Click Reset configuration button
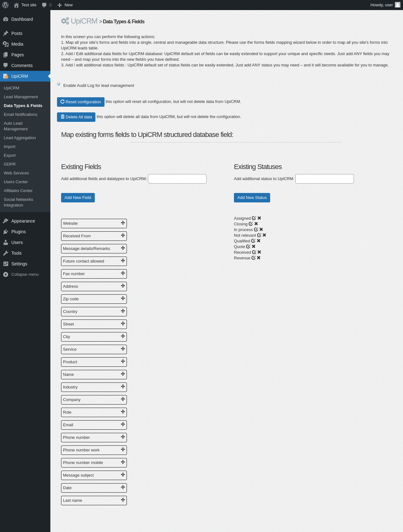 click(81, 102)
